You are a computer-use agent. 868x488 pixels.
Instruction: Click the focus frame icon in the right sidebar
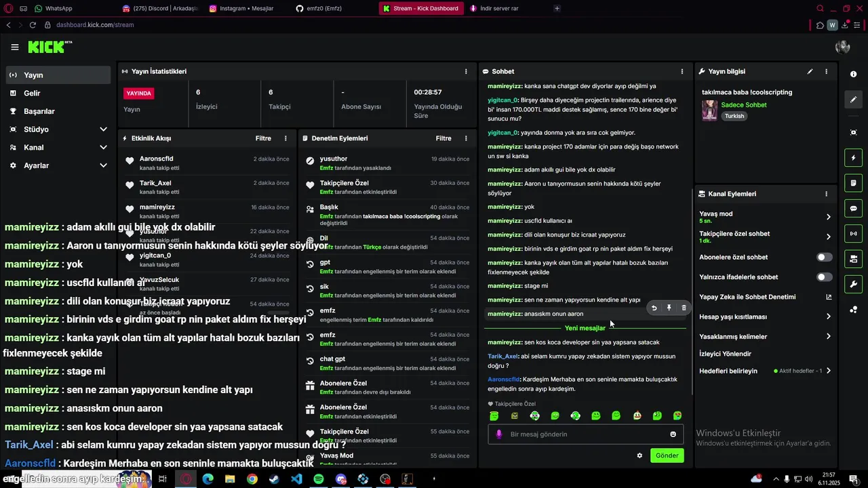point(853,132)
